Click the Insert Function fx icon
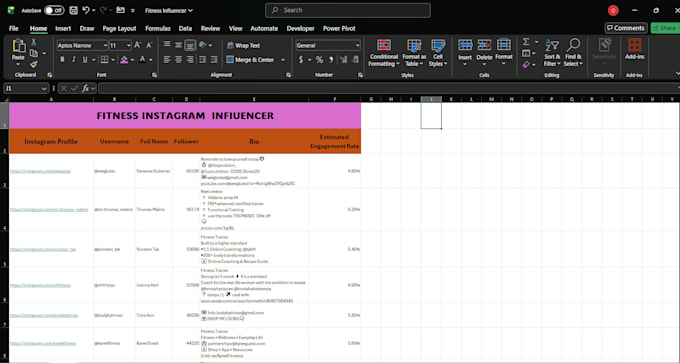 [x=85, y=88]
